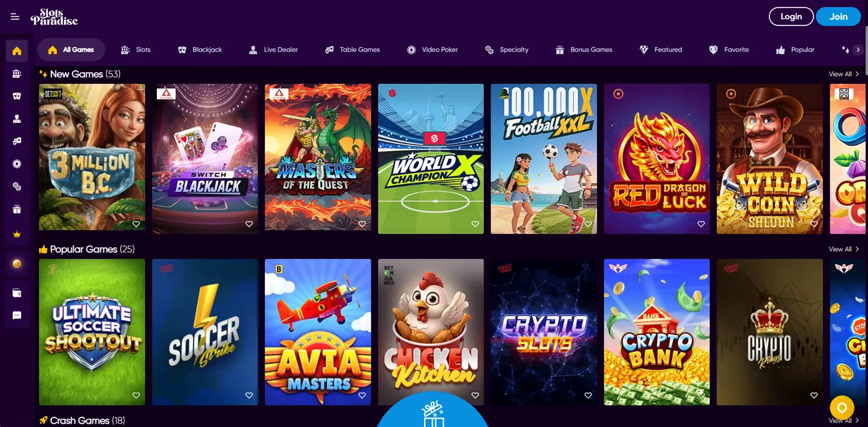The height and width of the screenshot is (427, 868).
Task: Open the Crypto Slots thumbnail
Action: coord(544,332)
